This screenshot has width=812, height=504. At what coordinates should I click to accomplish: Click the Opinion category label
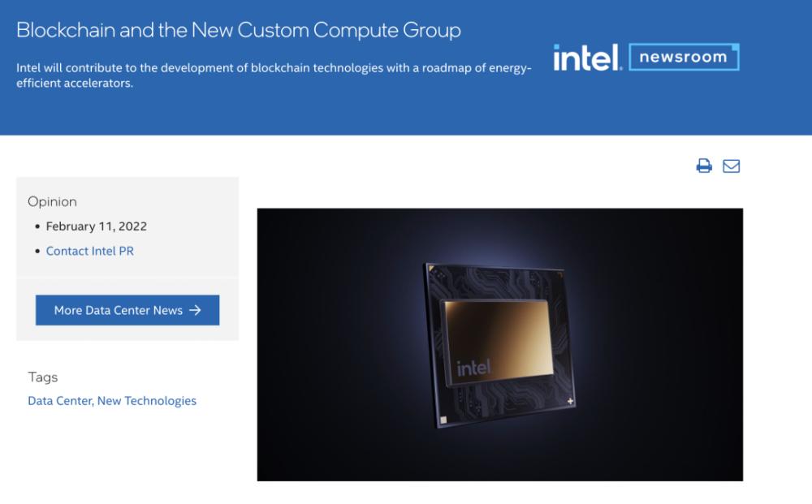(52, 202)
